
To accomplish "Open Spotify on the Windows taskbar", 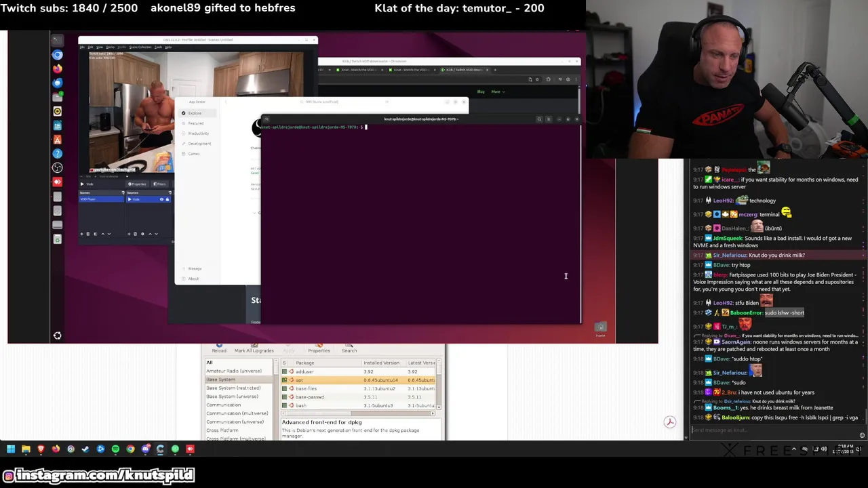I will click(x=115, y=449).
